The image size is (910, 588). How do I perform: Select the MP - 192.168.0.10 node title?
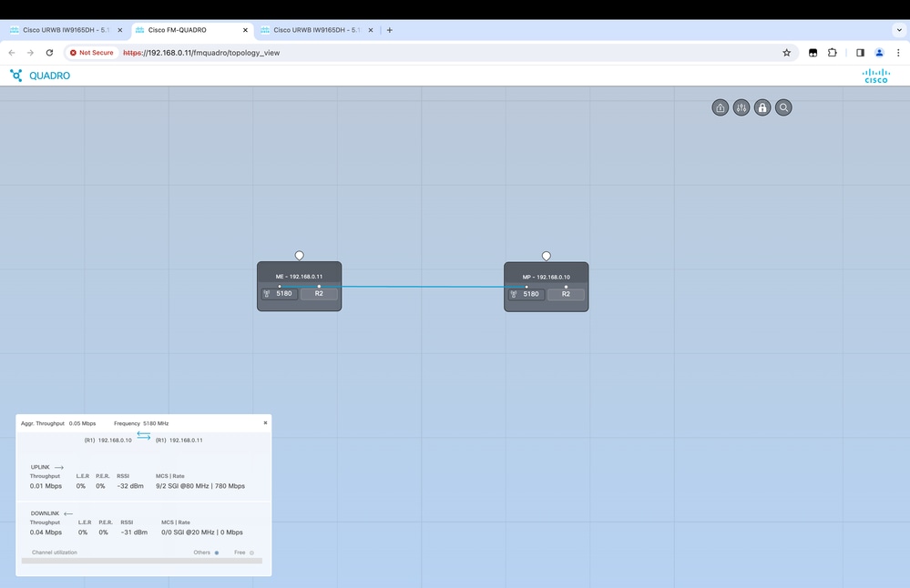click(547, 278)
